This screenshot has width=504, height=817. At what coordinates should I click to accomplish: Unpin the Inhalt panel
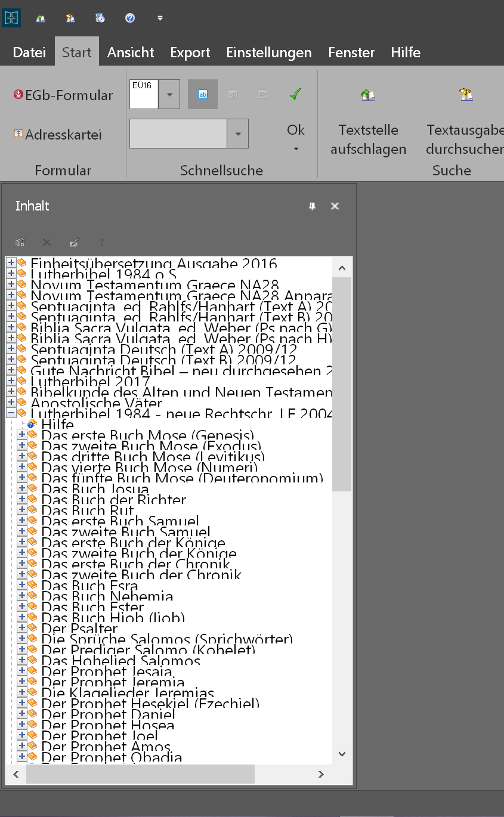tap(311, 206)
